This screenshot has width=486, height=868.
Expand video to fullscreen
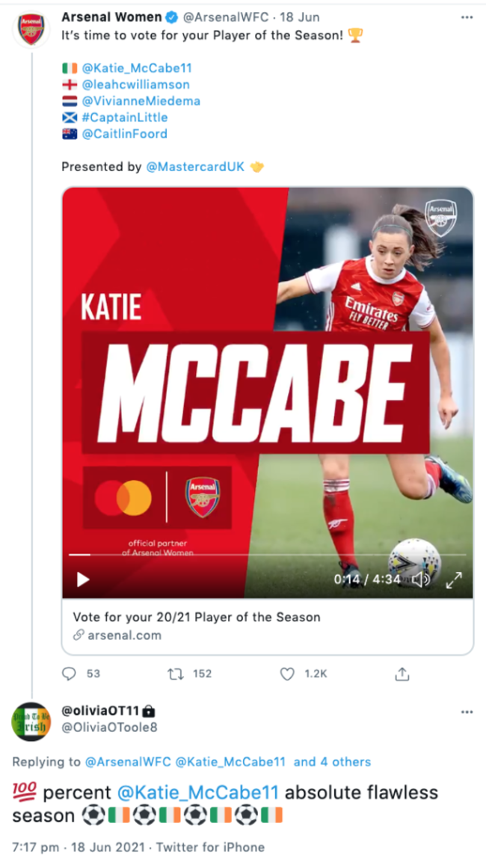click(454, 579)
